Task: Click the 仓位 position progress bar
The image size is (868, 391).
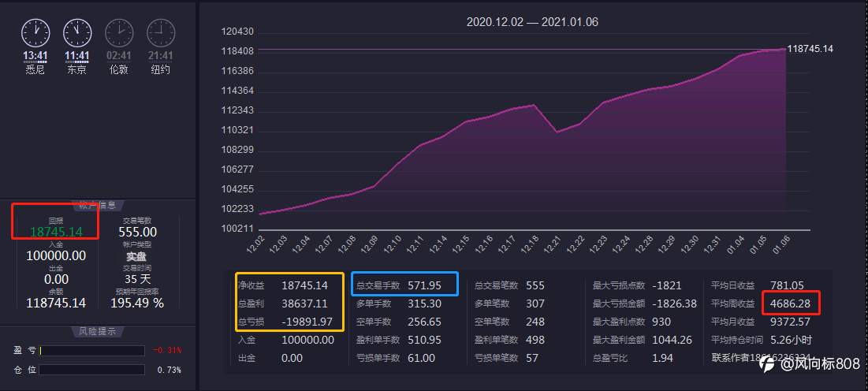Action: click(92, 370)
